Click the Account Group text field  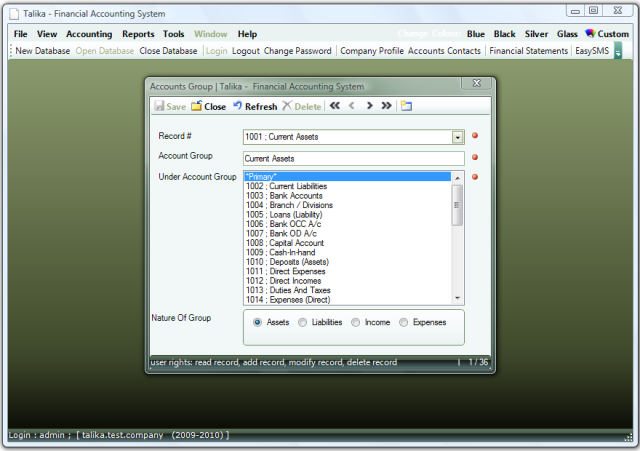tap(353, 158)
